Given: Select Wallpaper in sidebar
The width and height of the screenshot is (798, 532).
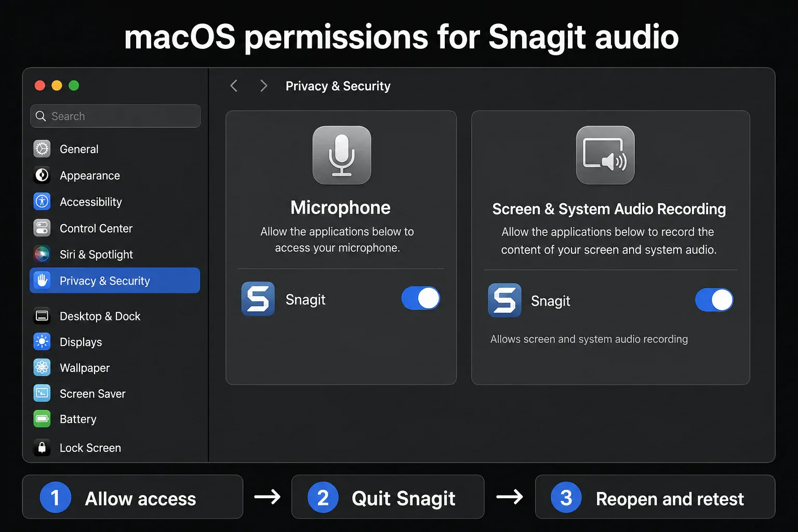Looking at the screenshot, I should click(115, 367).
